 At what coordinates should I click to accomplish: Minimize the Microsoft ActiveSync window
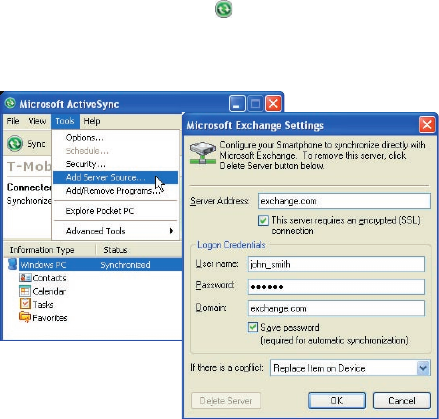pyautogui.click(x=237, y=104)
